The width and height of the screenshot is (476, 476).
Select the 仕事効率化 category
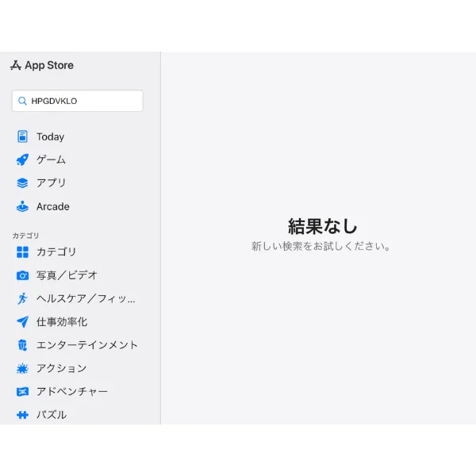62,322
